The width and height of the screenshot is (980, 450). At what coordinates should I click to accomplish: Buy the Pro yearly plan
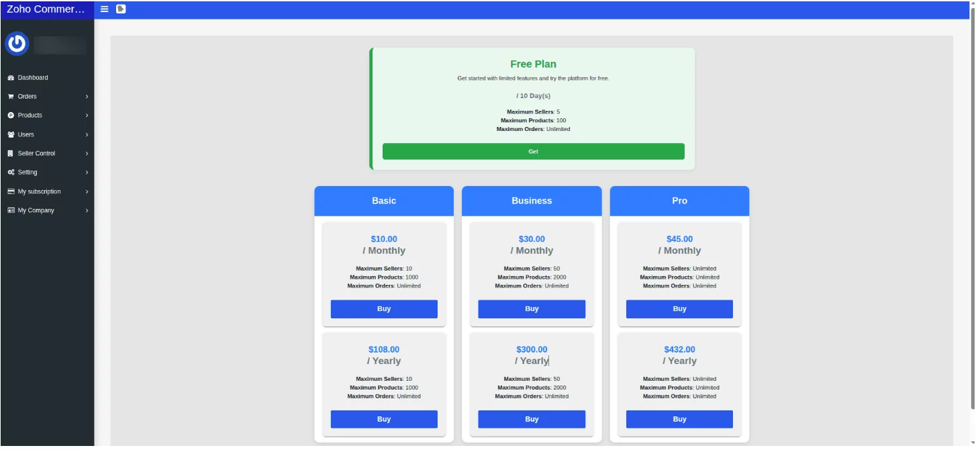[679, 418]
